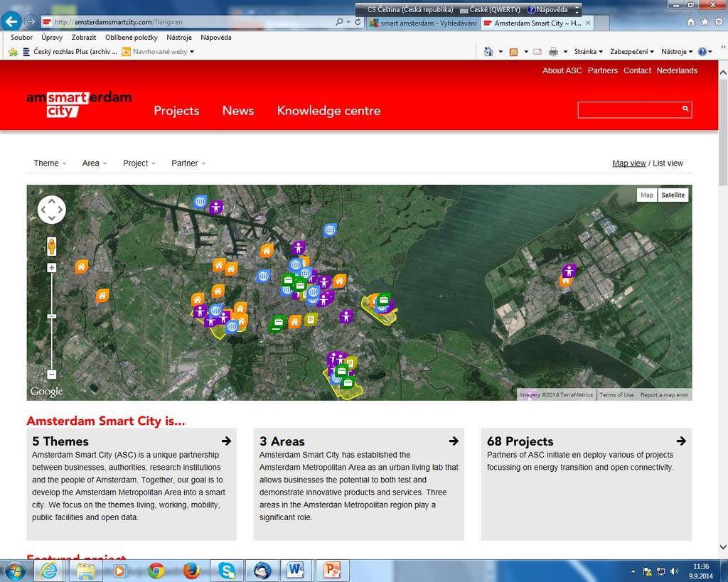This screenshot has width=728, height=582.
Task: Open browser settings gear icon
Action: coord(719,22)
